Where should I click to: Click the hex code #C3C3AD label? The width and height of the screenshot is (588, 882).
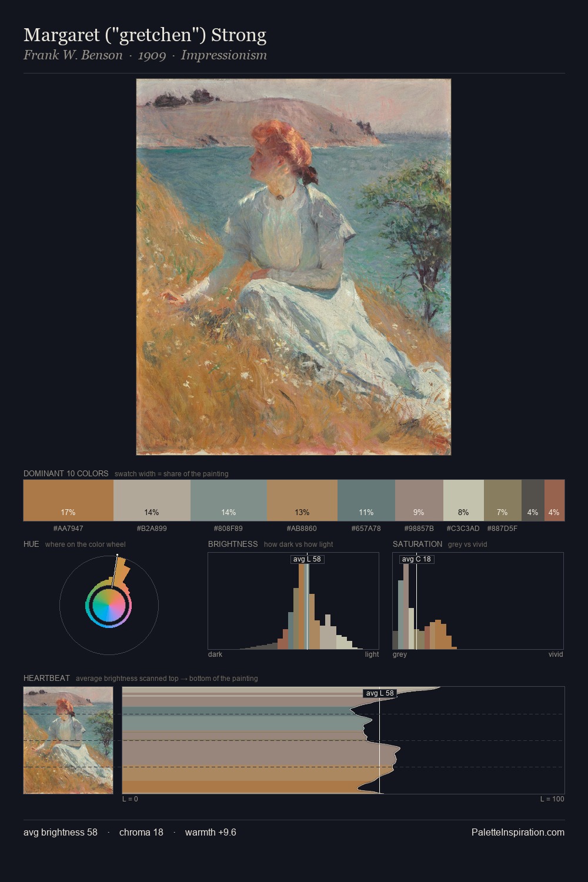[x=463, y=529]
